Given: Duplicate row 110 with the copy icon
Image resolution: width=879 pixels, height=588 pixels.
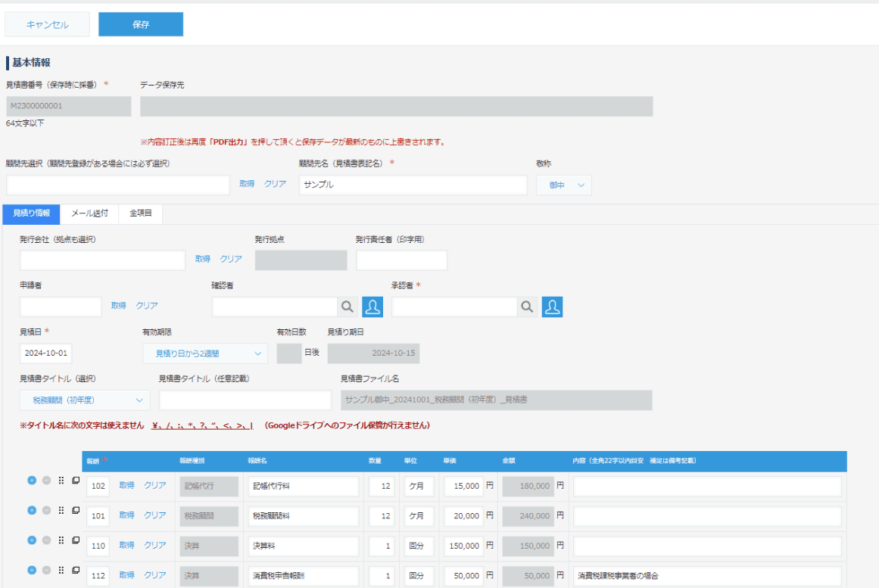Looking at the screenshot, I should 76,540.
